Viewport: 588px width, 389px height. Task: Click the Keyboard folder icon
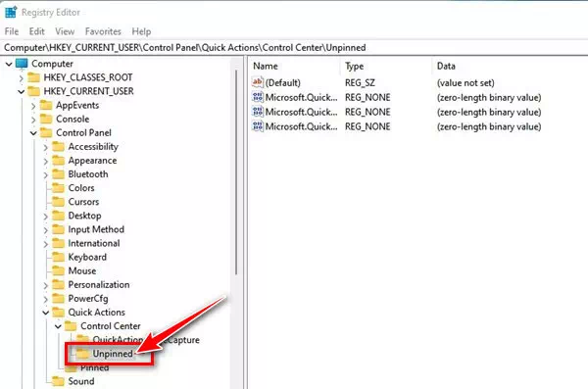pyautogui.click(x=58, y=257)
